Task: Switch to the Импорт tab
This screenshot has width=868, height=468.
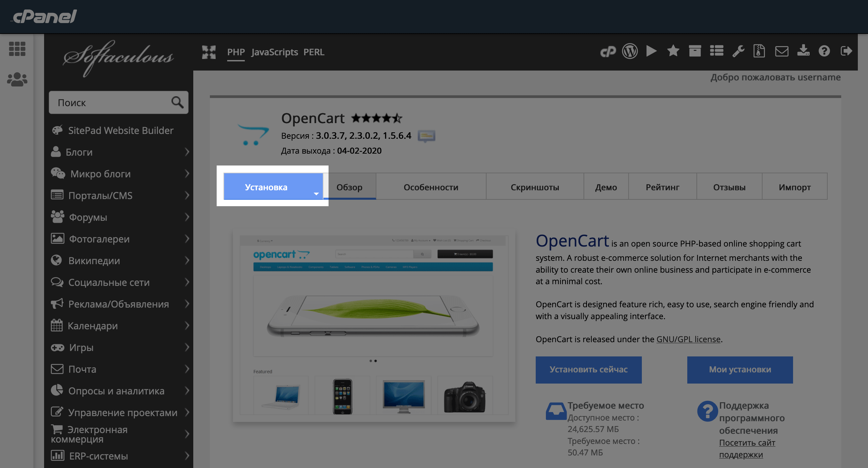Action: (795, 187)
